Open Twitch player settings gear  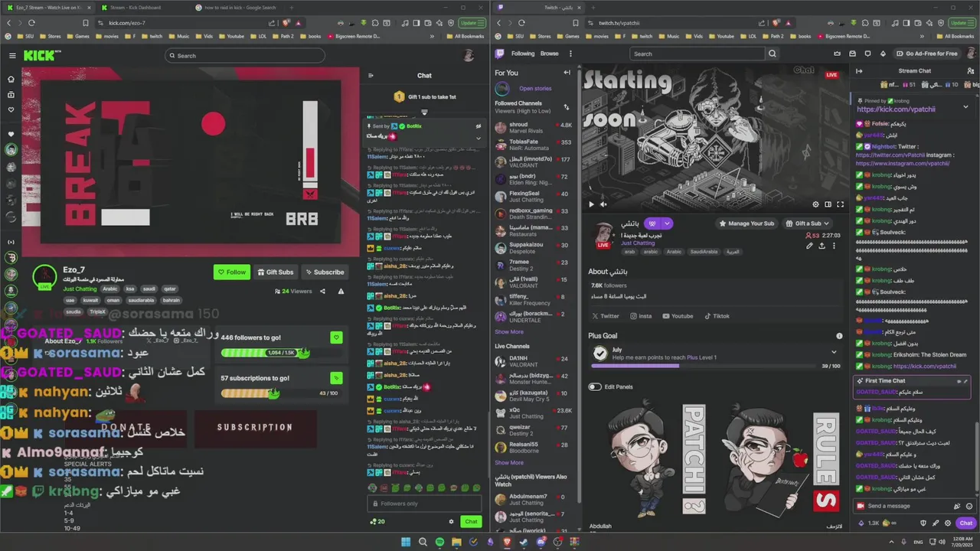pyautogui.click(x=815, y=204)
